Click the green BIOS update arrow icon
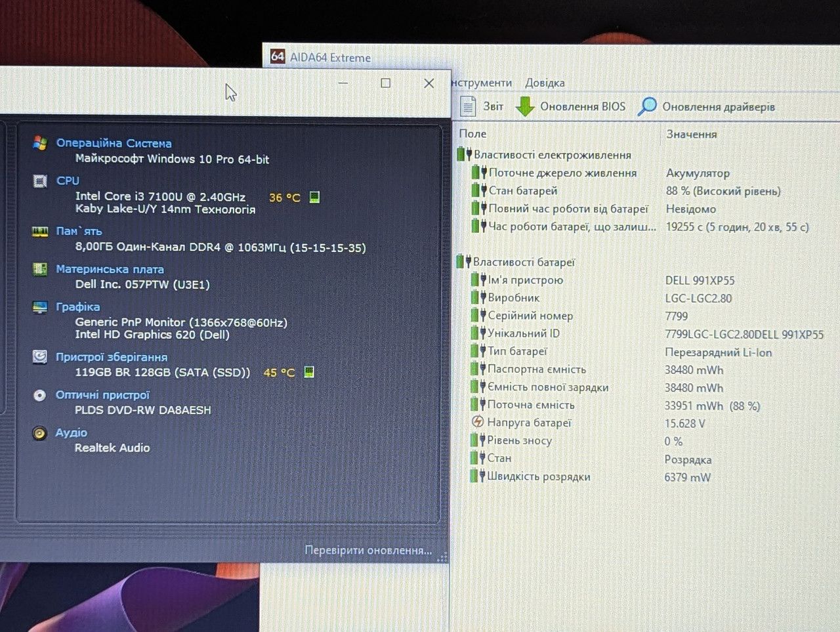Screen dimensions: 840x632 (525, 106)
